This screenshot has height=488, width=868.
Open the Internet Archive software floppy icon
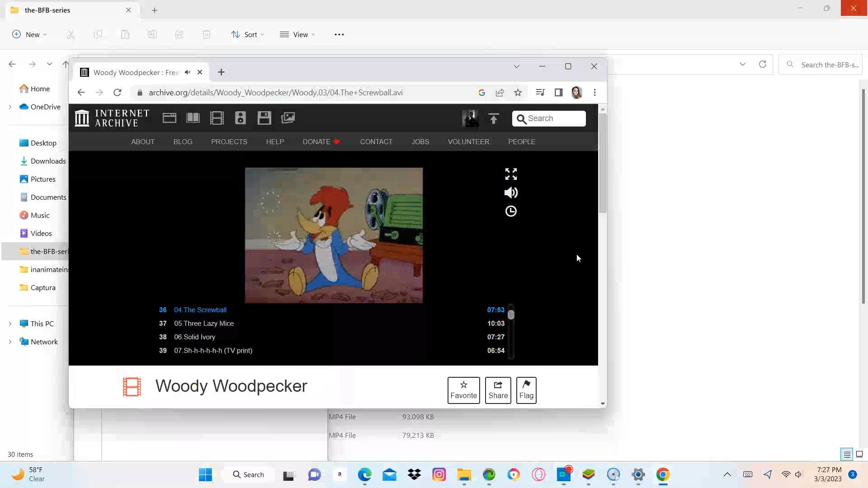(x=264, y=118)
